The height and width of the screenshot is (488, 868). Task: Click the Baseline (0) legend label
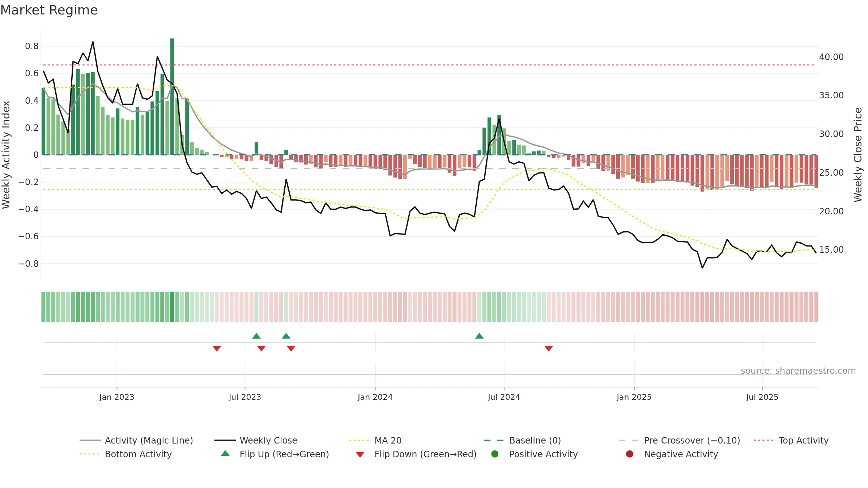pos(535,440)
